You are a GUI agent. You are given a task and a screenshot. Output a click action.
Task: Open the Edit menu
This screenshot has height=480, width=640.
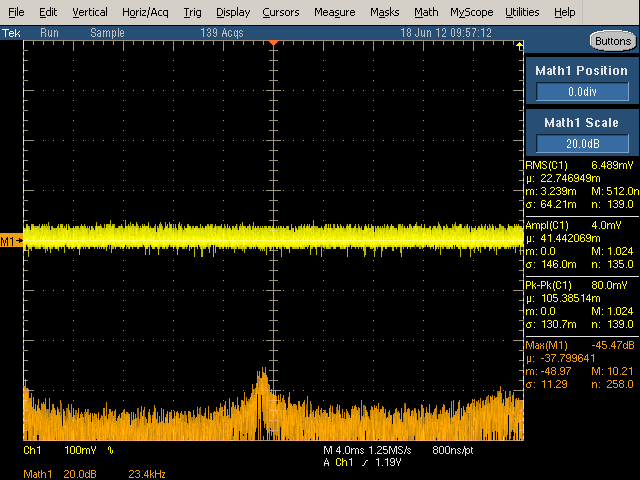pyautogui.click(x=48, y=12)
